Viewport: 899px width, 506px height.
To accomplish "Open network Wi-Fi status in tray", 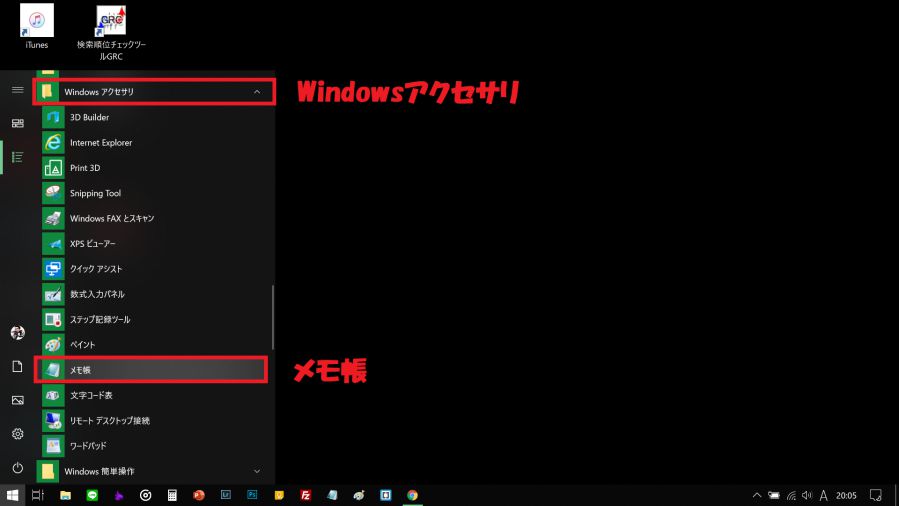I will [791, 496].
